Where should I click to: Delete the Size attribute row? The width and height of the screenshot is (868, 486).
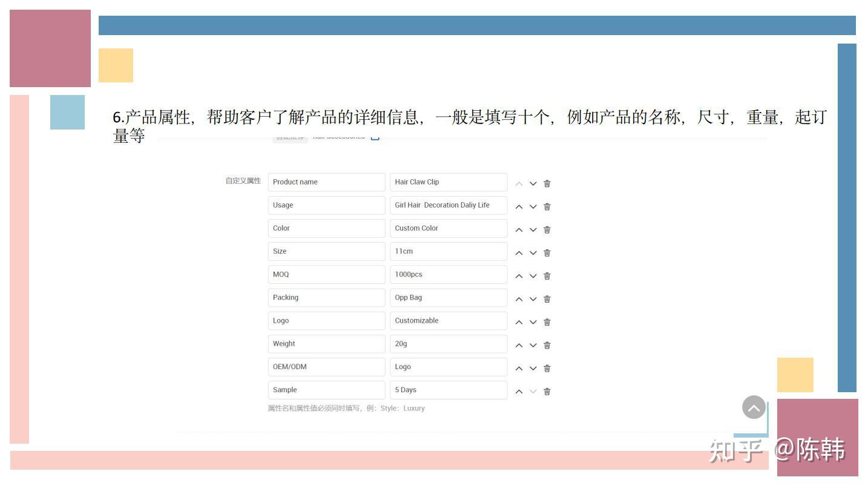pos(547,253)
